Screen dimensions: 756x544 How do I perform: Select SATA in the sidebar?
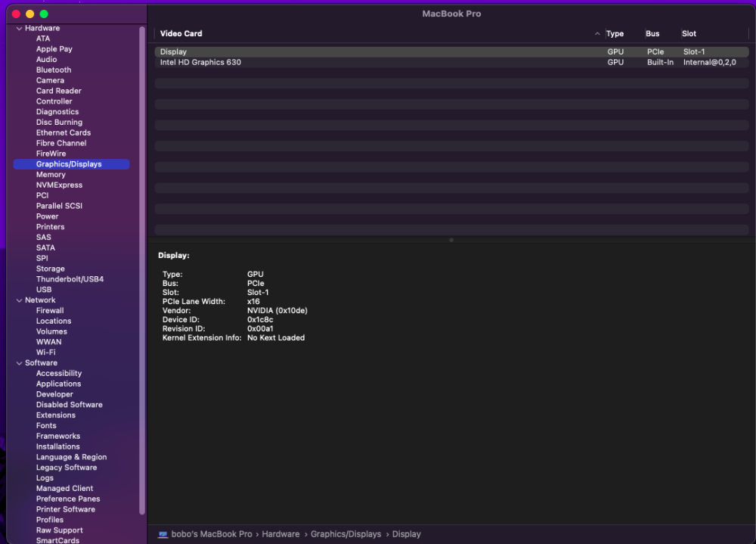[x=45, y=247]
